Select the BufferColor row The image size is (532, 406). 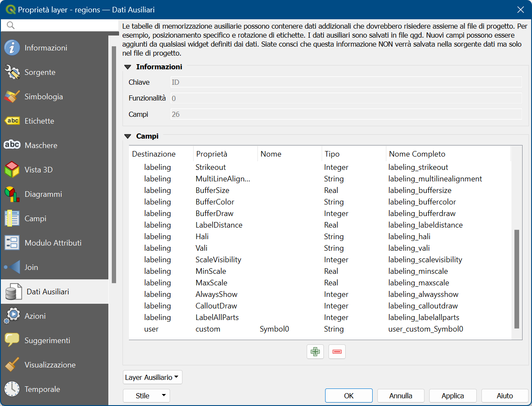click(x=320, y=202)
